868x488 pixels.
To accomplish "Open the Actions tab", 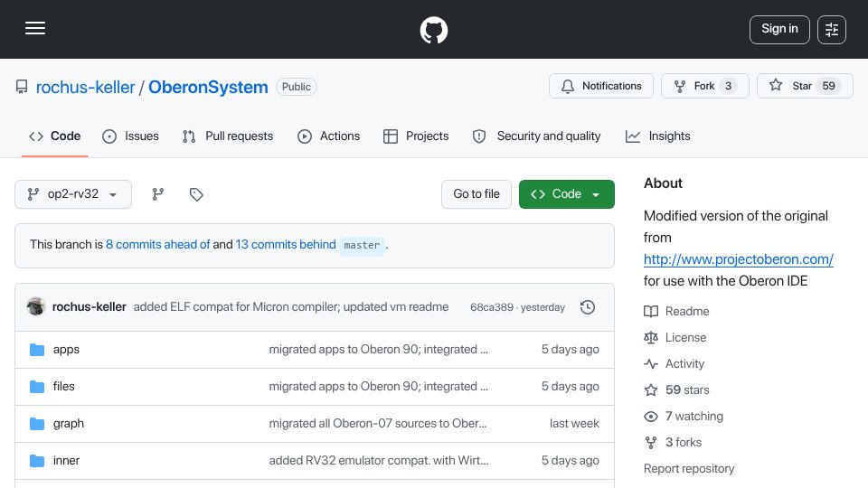I will [x=329, y=136].
